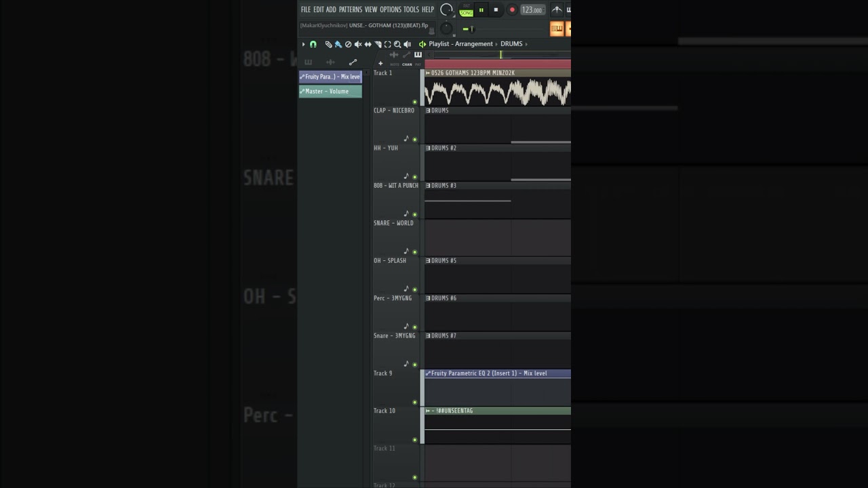Mute the 808 - WIT A PUNCH track
This screenshot has width=868, height=488.
(x=415, y=215)
